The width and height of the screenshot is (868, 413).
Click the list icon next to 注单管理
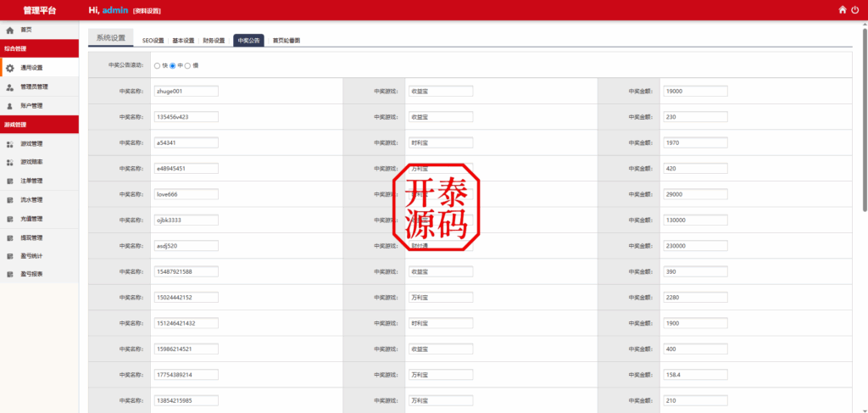click(9, 181)
